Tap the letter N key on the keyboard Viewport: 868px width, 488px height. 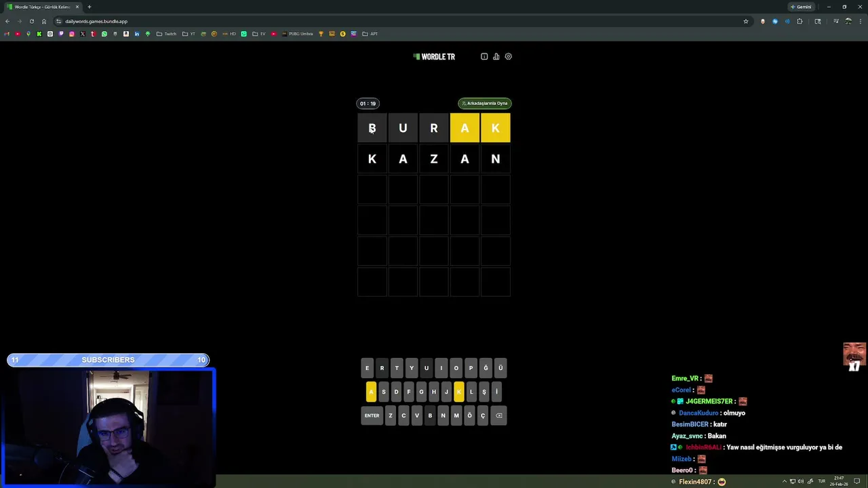[443, 415]
